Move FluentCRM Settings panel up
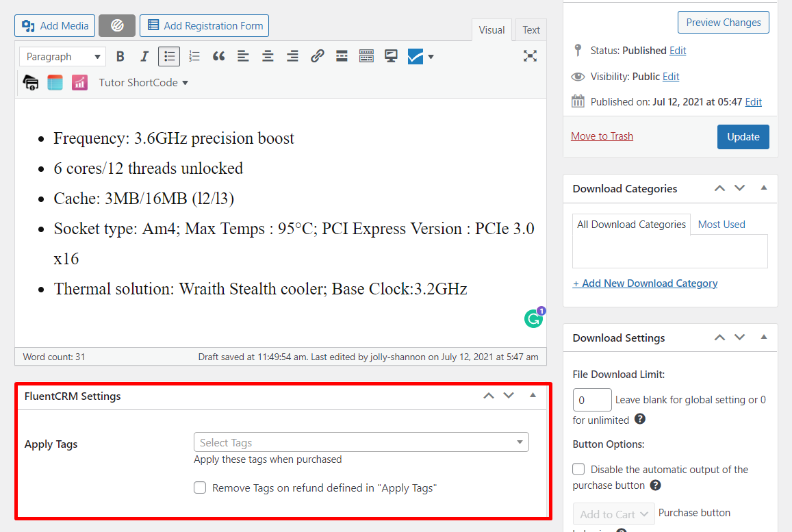792x532 pixels. pos(489,396)
